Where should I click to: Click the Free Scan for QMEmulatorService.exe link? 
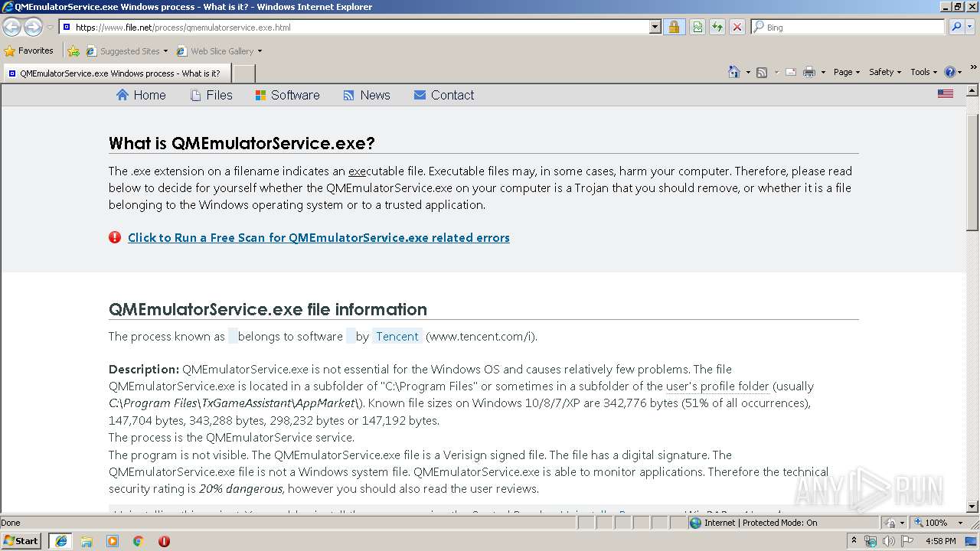[318, 237]
